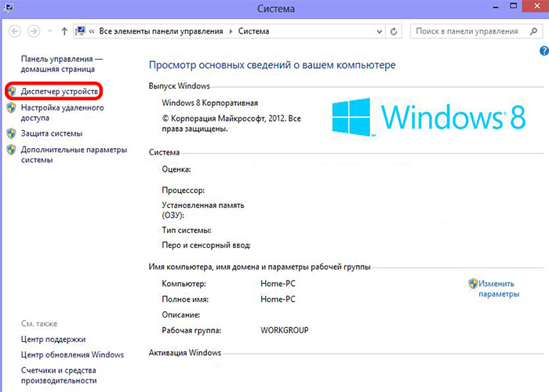Open Счетчики и средства производительности
The height and width of the screenshot is (392, 549).
pyautogui.click(x=59, y=376)
